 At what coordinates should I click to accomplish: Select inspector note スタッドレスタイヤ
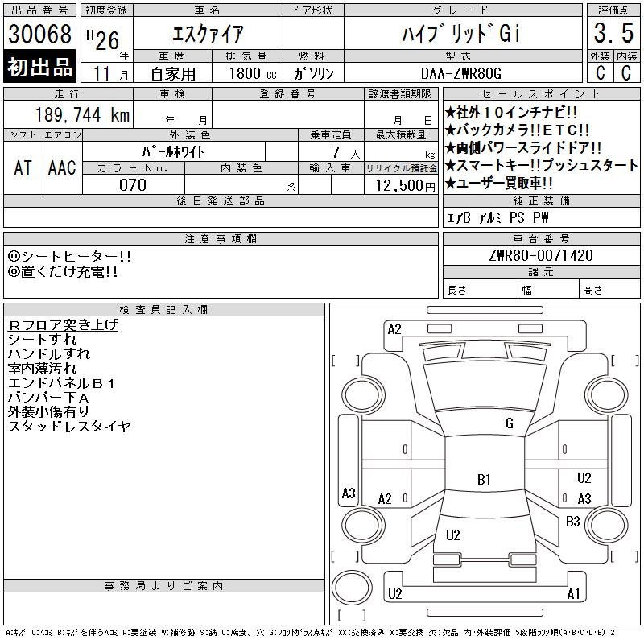(69, 427)
